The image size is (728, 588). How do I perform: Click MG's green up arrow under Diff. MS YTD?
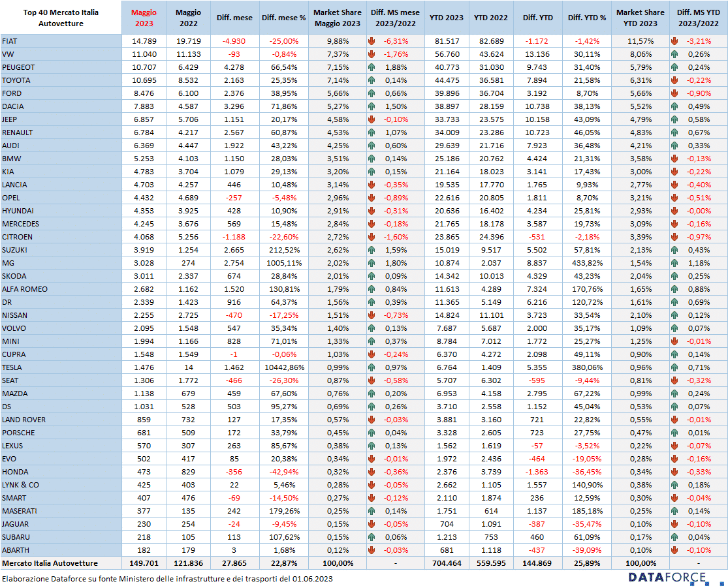pos(674,263)
